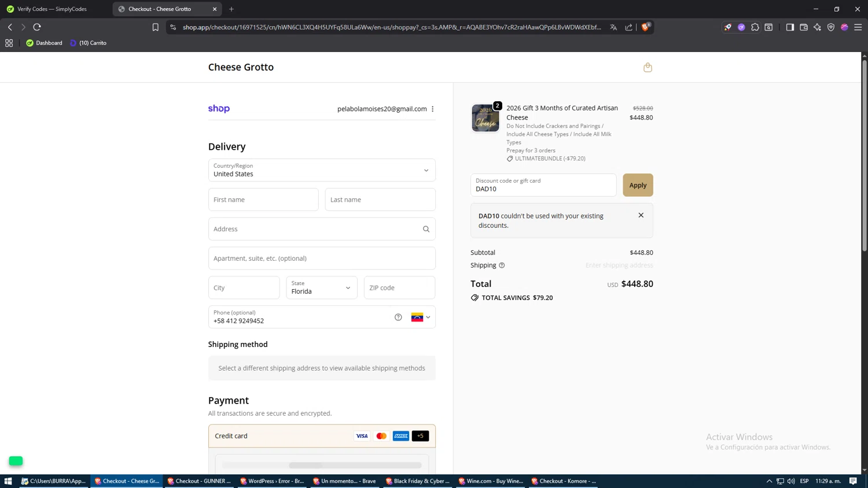
Task: Click the Shop Pay logo
Action: click(x=219, y=109)
